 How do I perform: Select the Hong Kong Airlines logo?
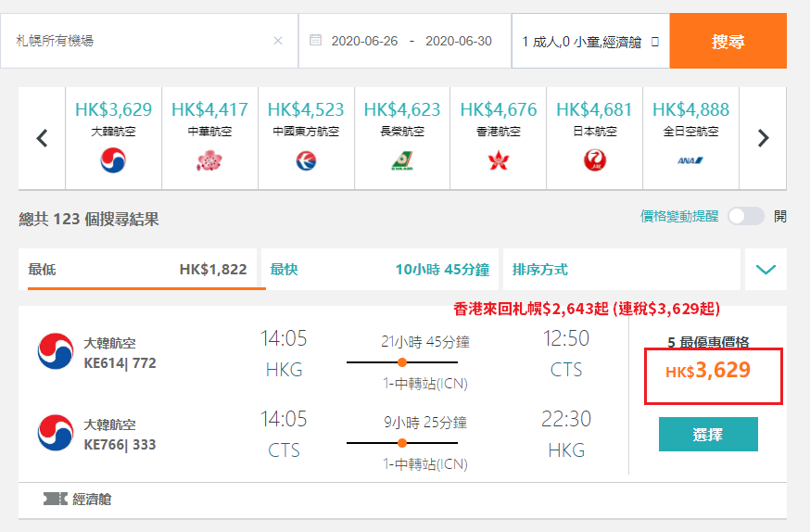point(499,160)
